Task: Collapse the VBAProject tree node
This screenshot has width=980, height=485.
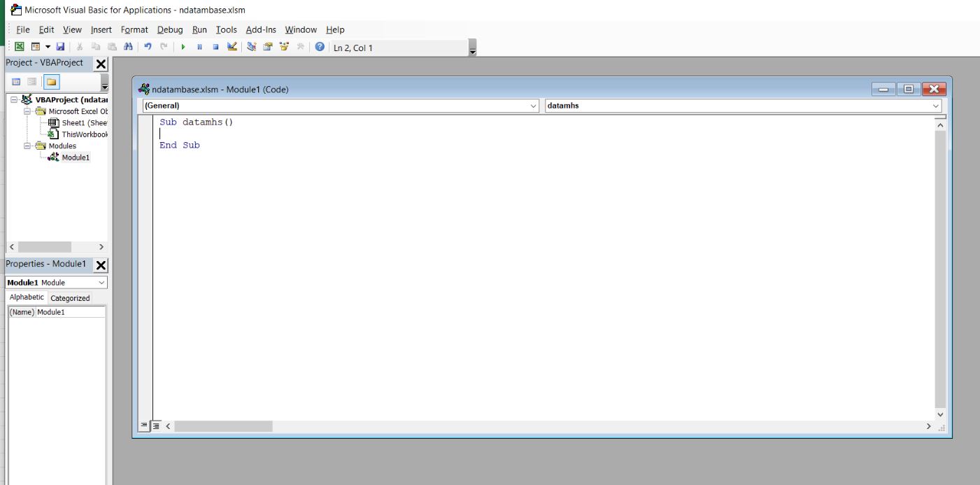Action: point(13,99)
